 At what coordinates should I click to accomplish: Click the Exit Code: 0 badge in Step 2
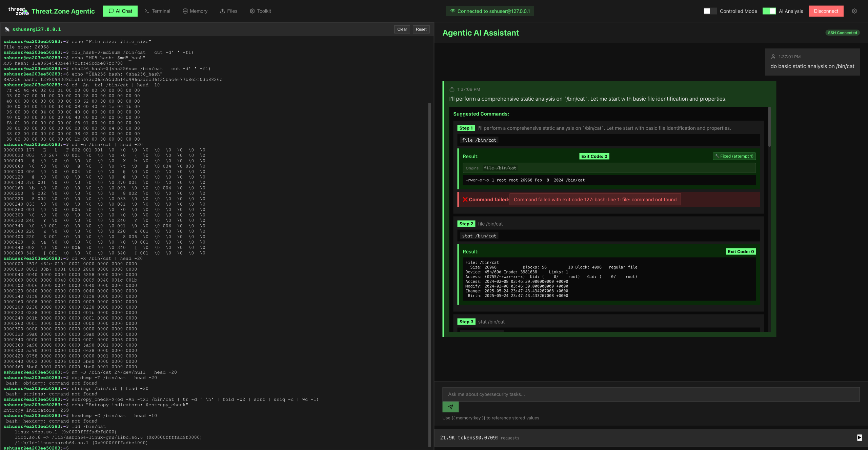pos(741,251)
